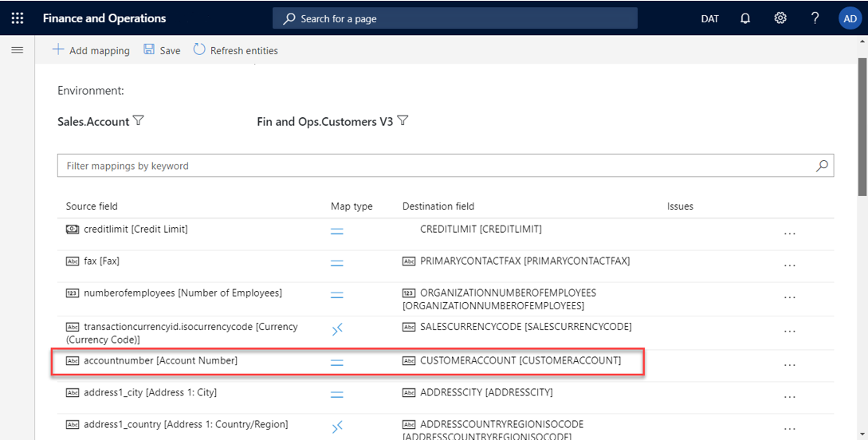Change map type for accountnumber row
Image resolution: width=868 pixels, height=440 pixels.
336,363
